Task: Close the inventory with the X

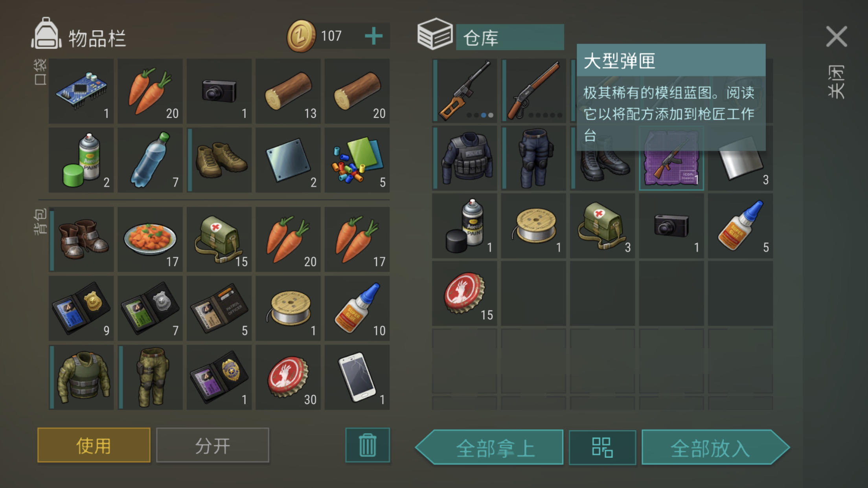Action: pos(837,37)
